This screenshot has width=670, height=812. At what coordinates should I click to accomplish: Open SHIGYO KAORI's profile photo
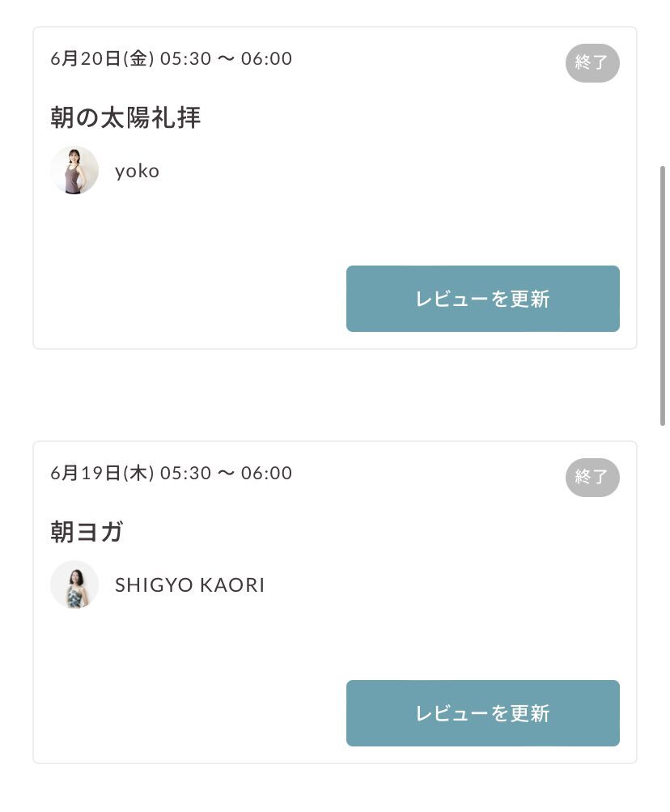point(74,585)
